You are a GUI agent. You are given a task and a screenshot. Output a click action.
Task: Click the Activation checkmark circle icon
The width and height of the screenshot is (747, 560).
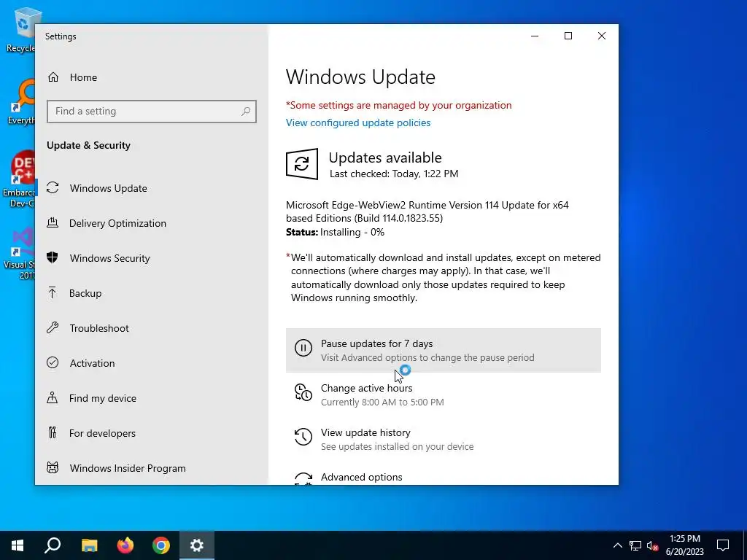(x=53, y=363)
